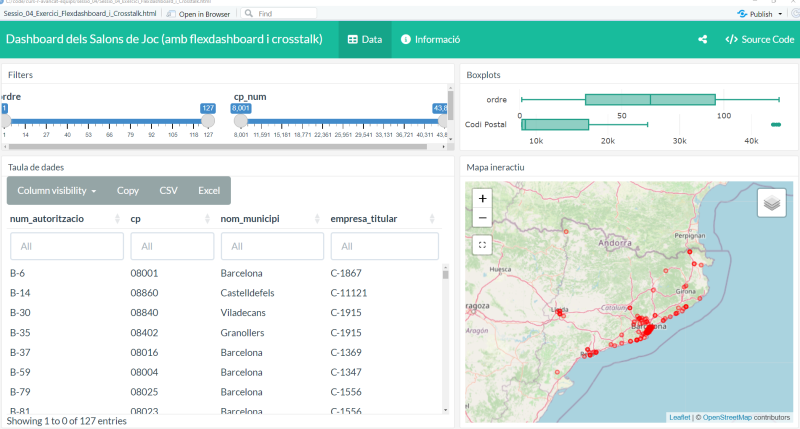This screenshot has width=800, height=429.
Task: Export the table to Excel
Action: click(x=209, y=190)
